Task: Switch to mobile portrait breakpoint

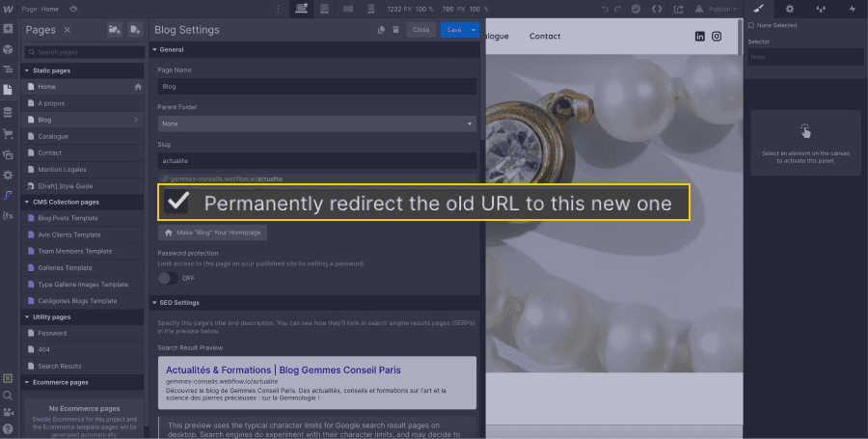Action: tap(371, 9)
